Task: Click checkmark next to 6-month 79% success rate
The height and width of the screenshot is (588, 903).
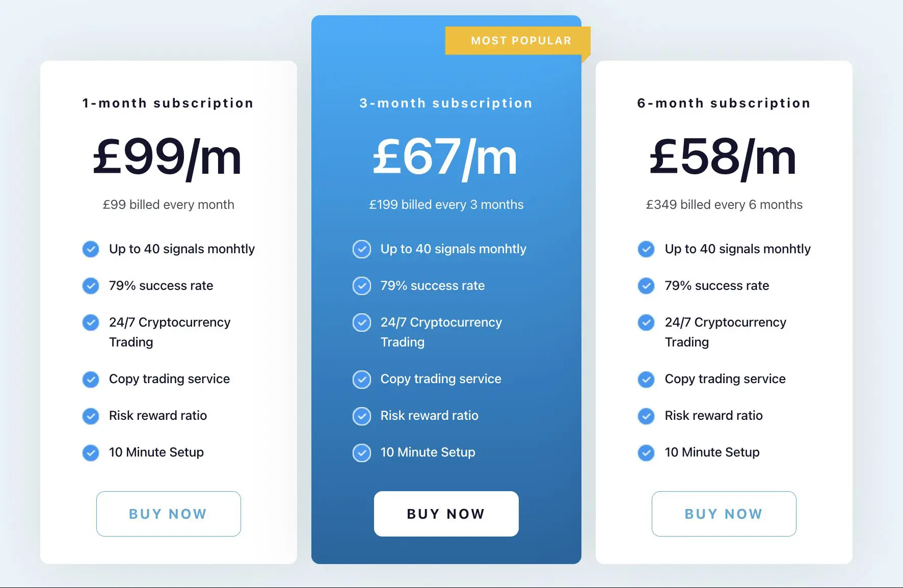Action: [x=646, y=286]
